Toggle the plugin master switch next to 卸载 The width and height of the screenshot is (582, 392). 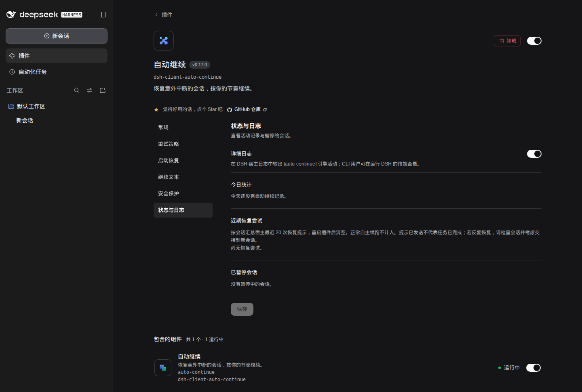tap(534, 41)
